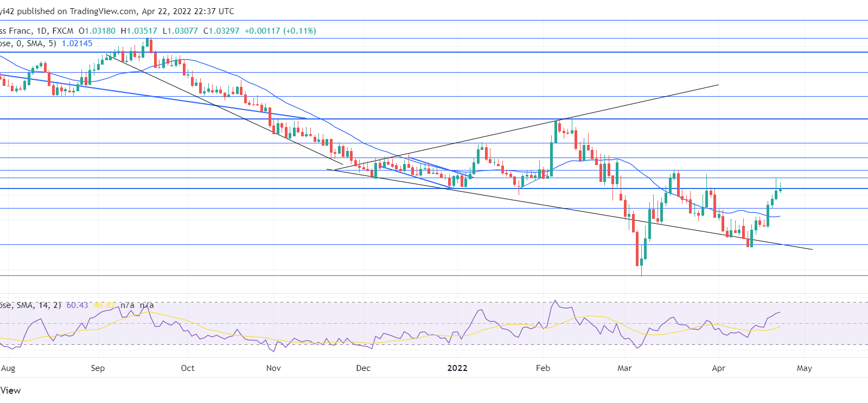Click the most recent April candlestick
This screenshot has width=868, height=403.
coord(780,189)
